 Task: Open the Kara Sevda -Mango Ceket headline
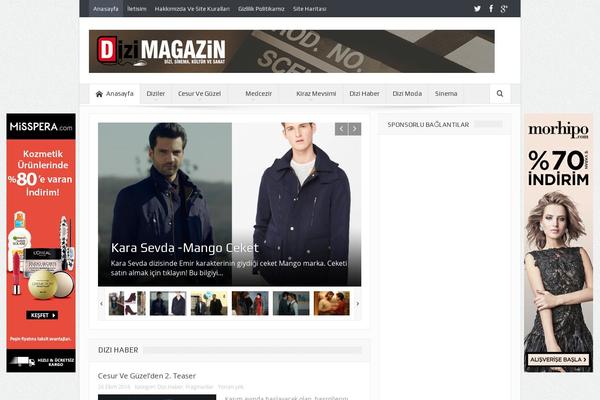pos(185,248)
